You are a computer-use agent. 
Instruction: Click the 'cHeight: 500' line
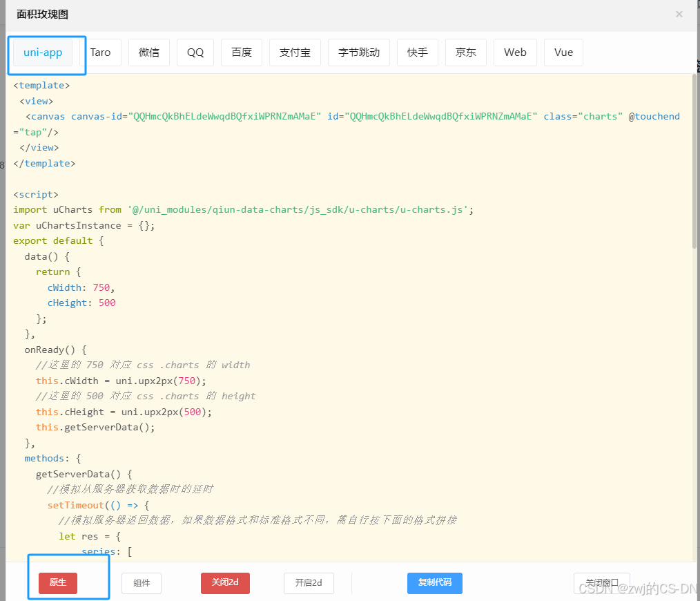coord(81,303)
